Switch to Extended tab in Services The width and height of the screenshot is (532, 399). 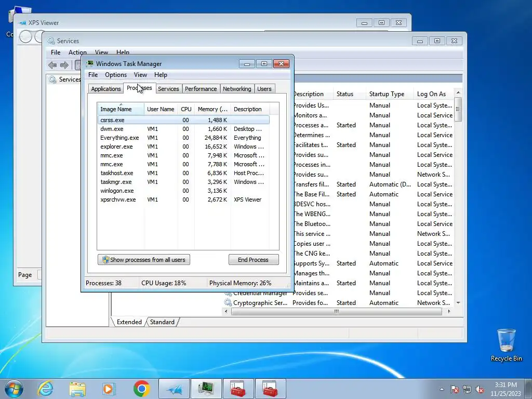click(x=129, y=322)
